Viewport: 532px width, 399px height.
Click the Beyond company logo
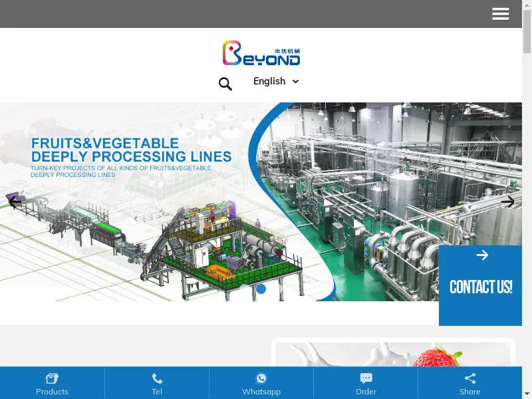pos(261,53)
